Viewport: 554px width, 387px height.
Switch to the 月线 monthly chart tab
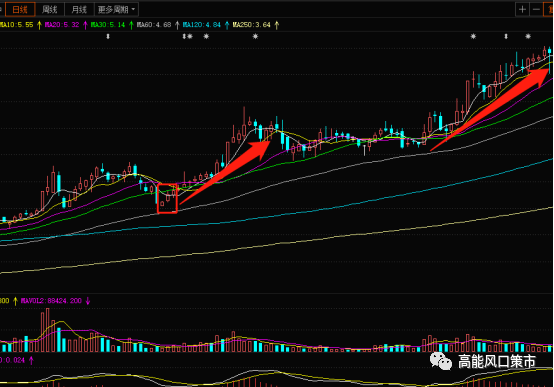click(79, 10)
